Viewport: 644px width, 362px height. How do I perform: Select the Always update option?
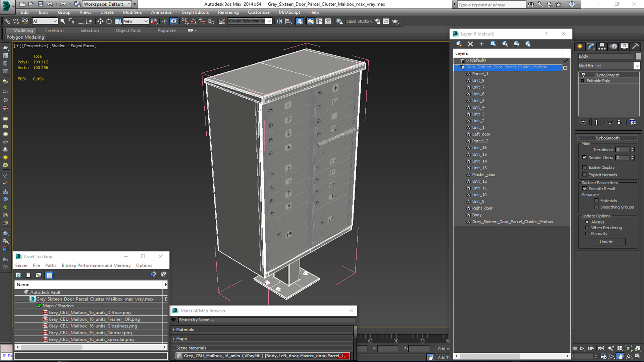pyautogui.click(x=587, y=222)
